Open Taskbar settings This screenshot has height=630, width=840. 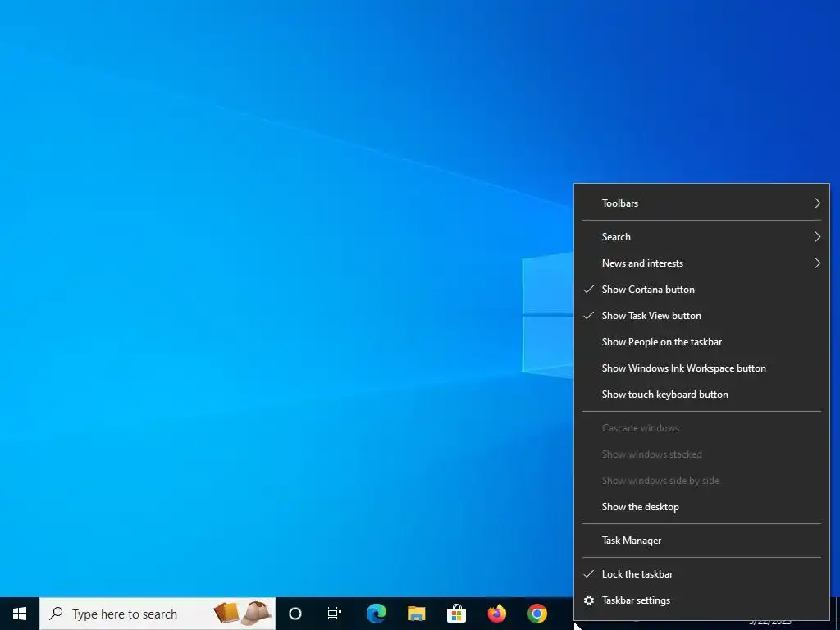click(701, 600)
